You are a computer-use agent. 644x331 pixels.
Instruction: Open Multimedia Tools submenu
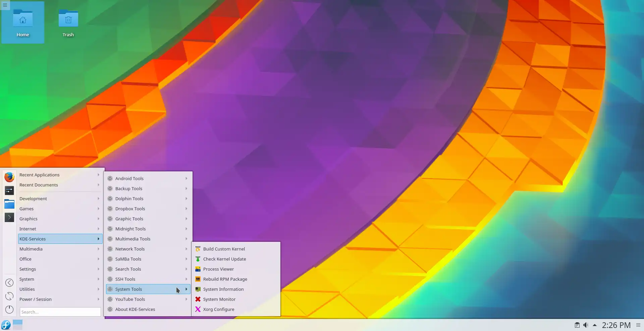pyautogui.click(x=148, y=239)
